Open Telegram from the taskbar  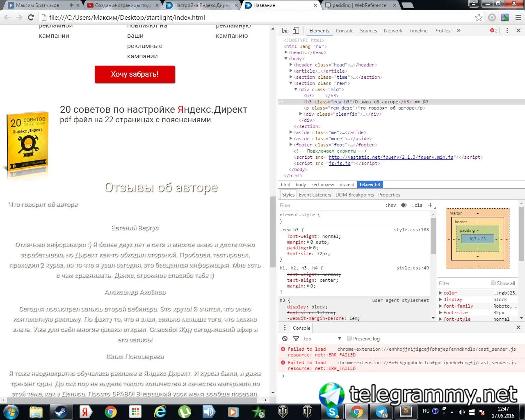[381, 411]
